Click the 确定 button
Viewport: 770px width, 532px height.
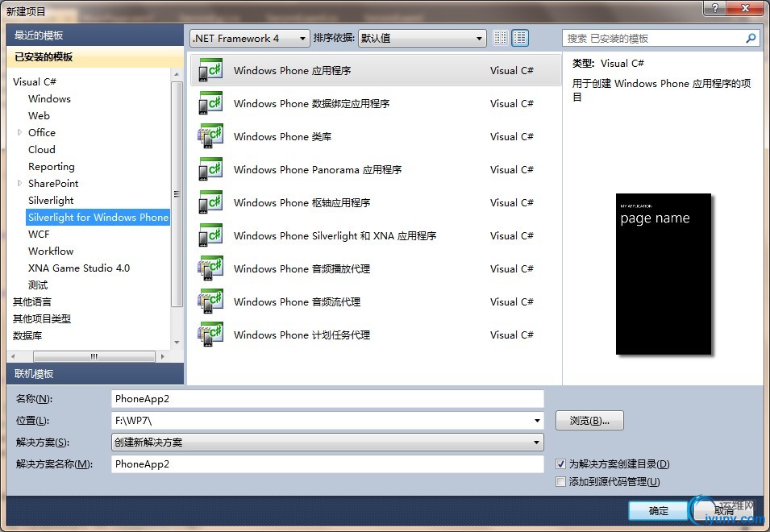pyautogui.click(x=658, y=511)
